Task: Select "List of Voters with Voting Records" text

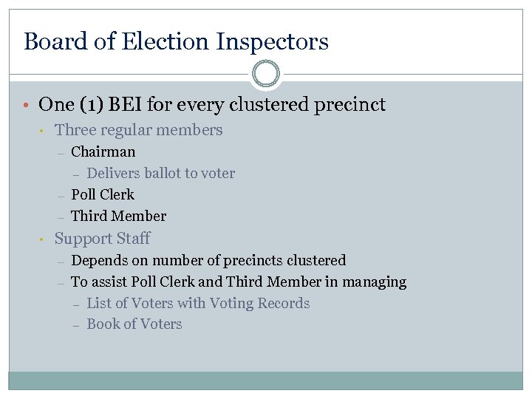Action: point(198,304)
